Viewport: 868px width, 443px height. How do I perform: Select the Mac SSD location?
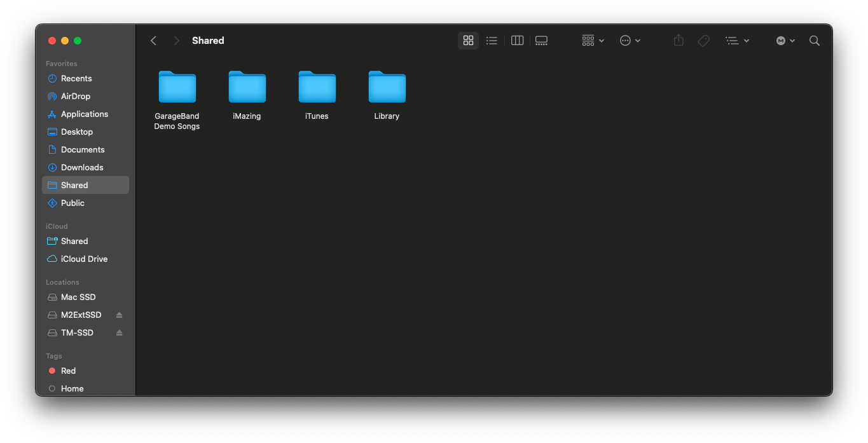coord(85,297)
